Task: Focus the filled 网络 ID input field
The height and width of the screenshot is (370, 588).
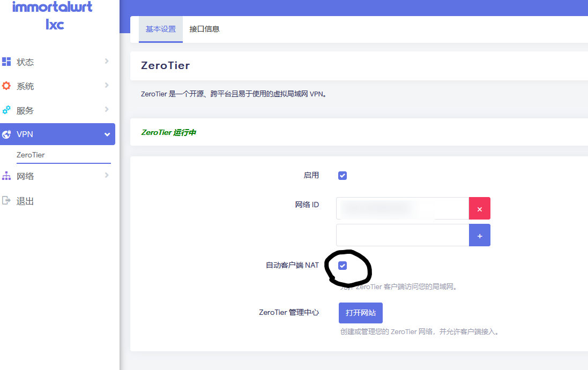Action: pyautogui.click(x=403, y=208)
